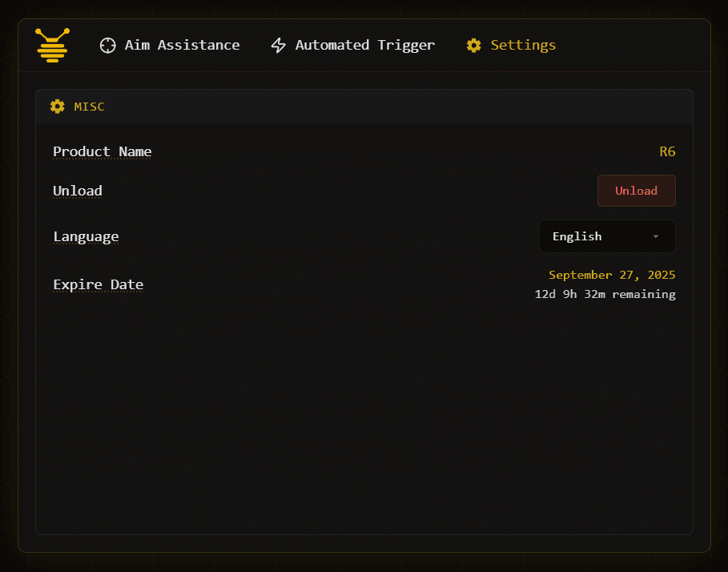Click the Product Name label

point(102,151)
